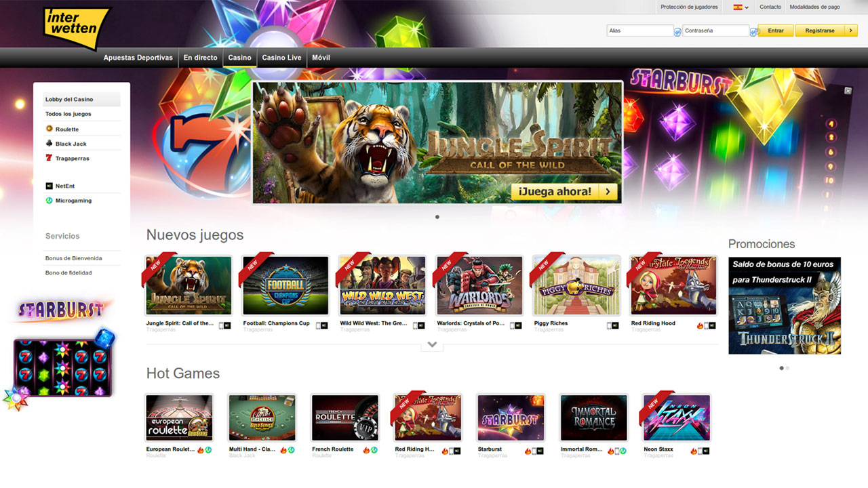
Task: Click the Black Jack spade icon in sidebar
Action: pyautogui.click(x=49, y=143)
